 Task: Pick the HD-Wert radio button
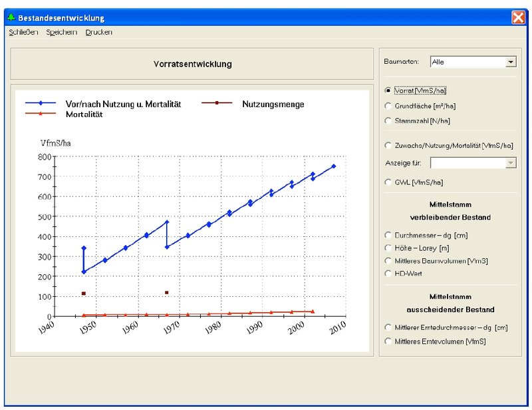tap(388, 273)
